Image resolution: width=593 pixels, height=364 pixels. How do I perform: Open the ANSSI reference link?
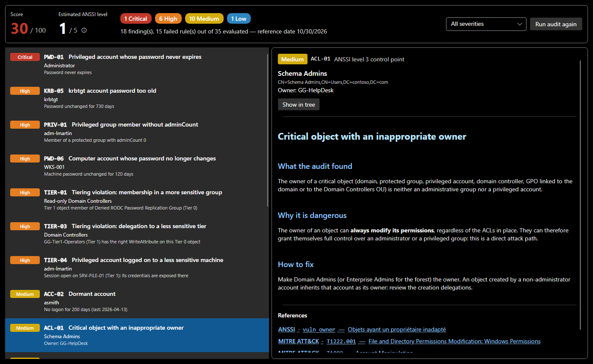coord(286,329)
